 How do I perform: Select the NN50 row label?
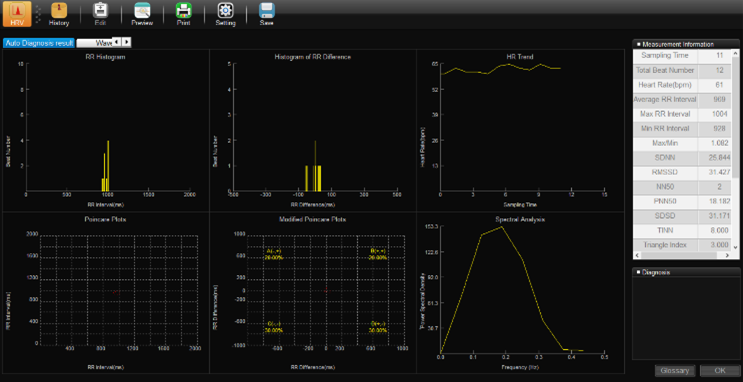click(665, 187)
